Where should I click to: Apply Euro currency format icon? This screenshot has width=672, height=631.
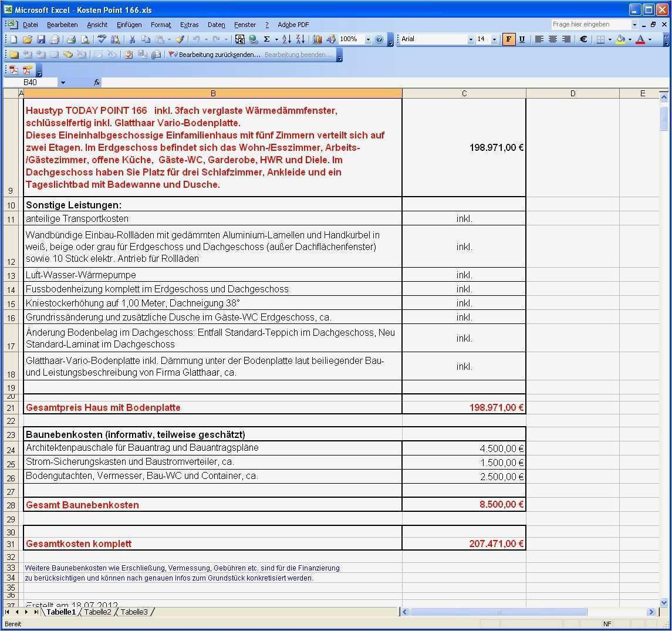583,39
